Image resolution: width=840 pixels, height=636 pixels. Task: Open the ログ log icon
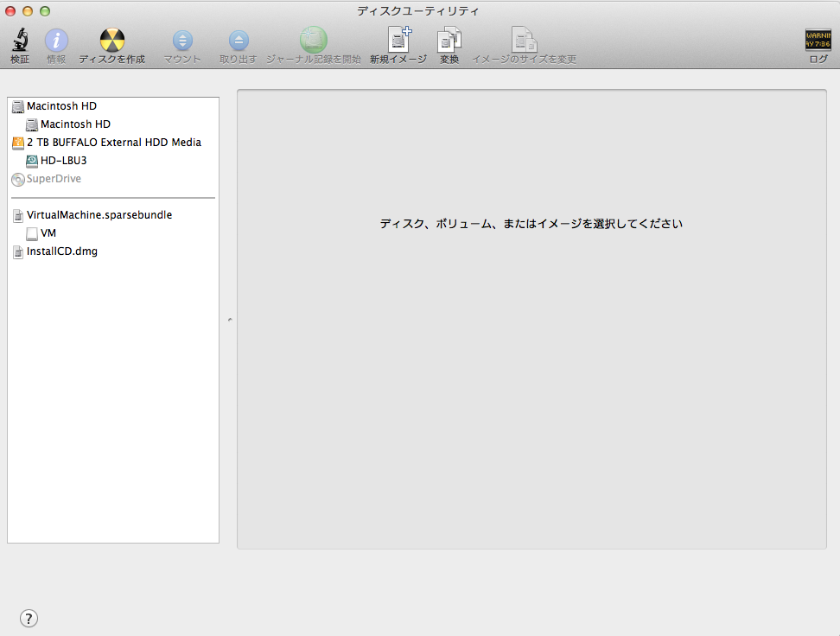[x=818, y=41]
